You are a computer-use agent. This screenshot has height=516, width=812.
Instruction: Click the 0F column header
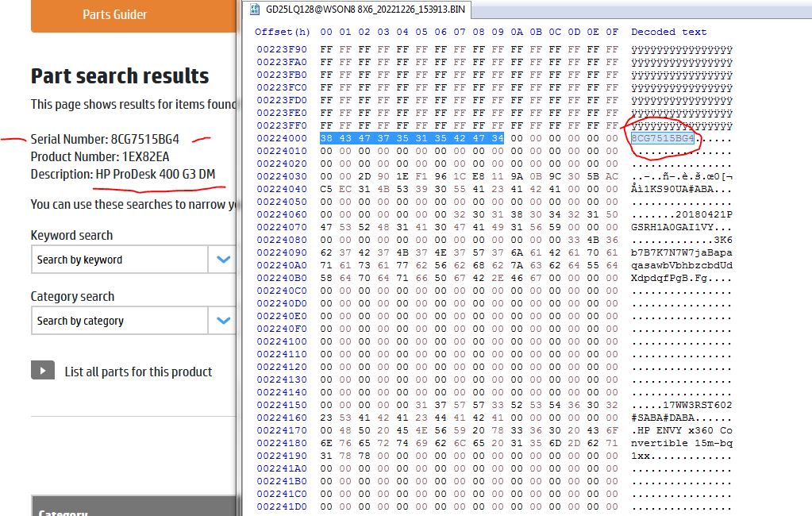pos(612,32)
